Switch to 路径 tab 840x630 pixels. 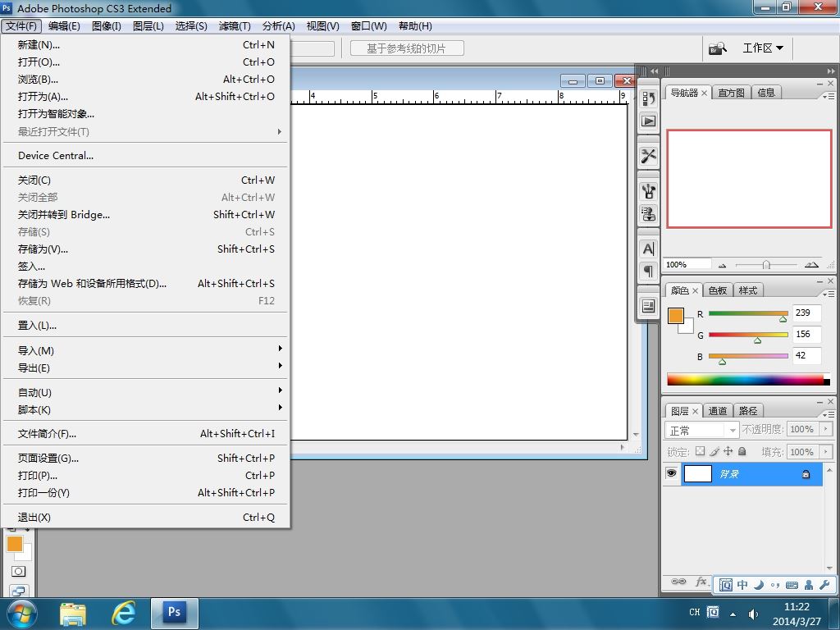pyautogui.click(x=748, y=411)
